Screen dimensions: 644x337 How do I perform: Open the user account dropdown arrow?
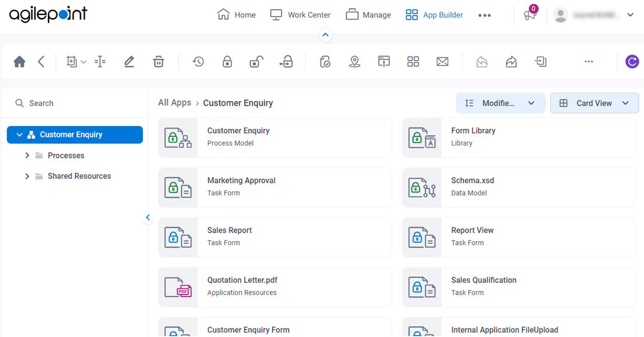click(630, 15)
